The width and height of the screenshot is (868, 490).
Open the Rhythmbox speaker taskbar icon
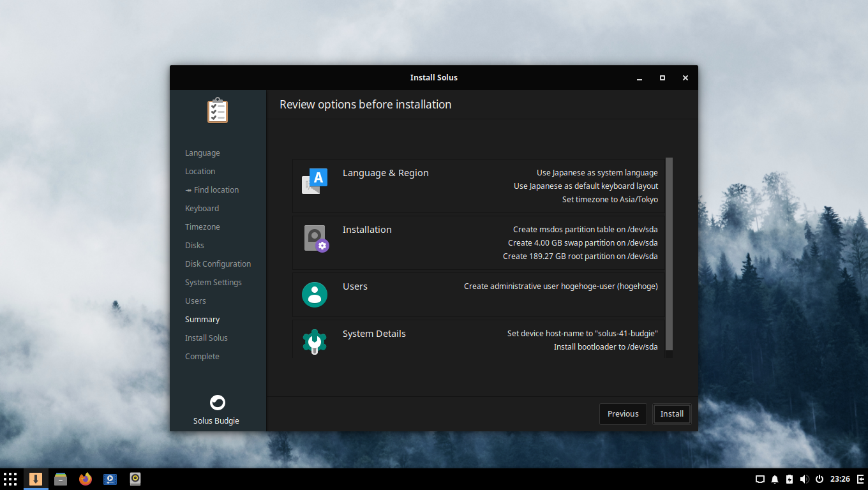coord(135,479)
